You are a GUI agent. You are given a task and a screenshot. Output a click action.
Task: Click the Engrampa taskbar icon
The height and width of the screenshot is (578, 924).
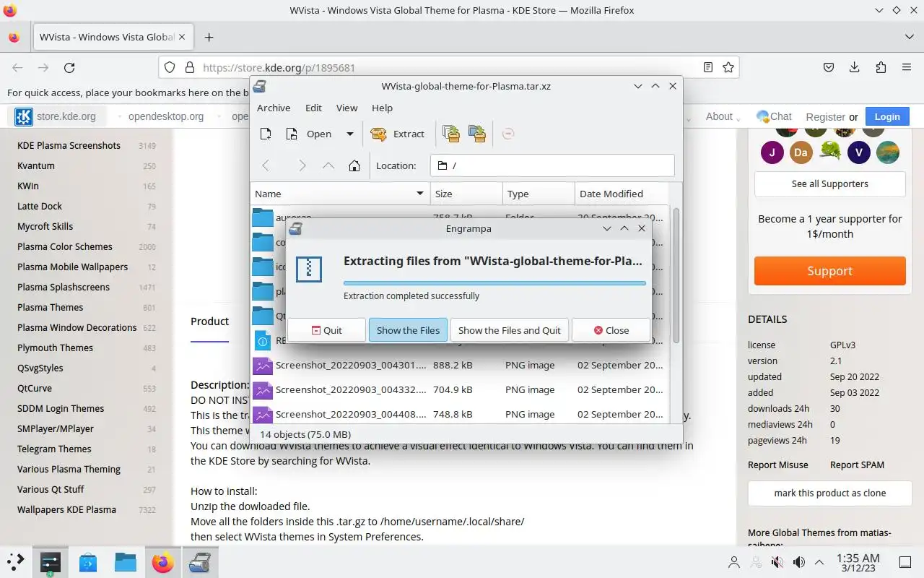[x=200, y=561]
